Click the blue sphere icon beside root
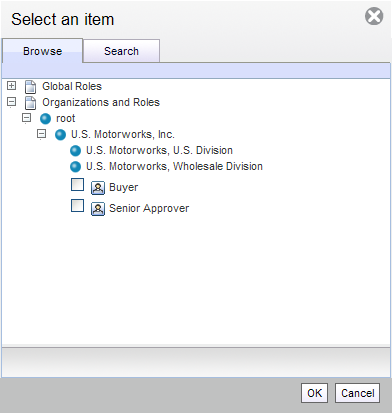This screenshot has width=392, height=413. pos(45,119)
